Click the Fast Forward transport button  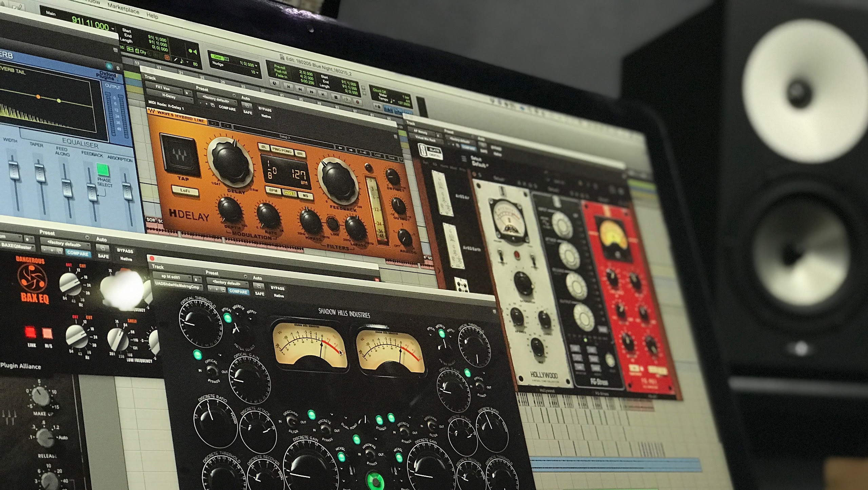tap(312, 92)
